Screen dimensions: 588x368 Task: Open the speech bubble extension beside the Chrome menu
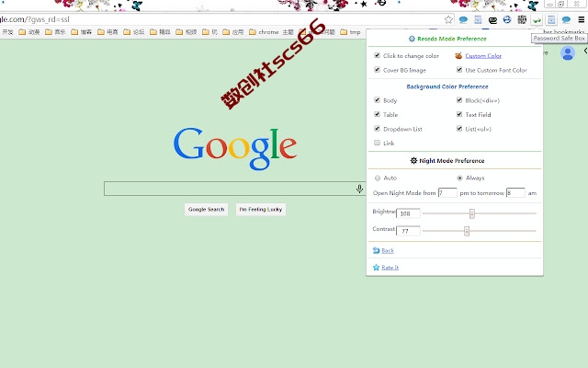[566, 19]
